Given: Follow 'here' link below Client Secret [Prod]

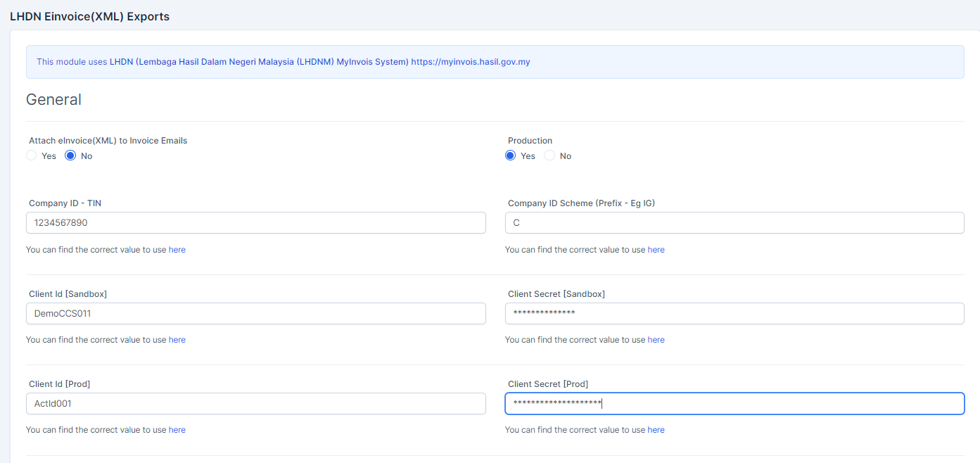Looking at the screenshot, I should 656,430.
